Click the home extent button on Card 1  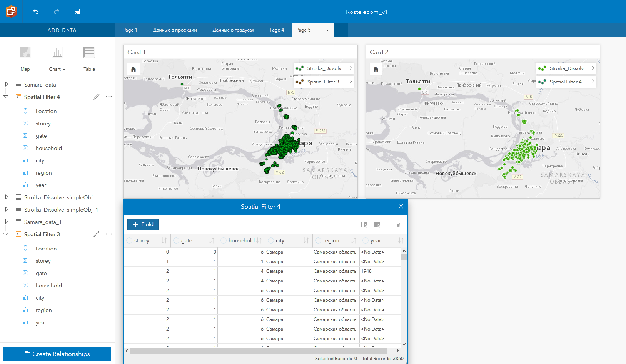coord(134,69)
